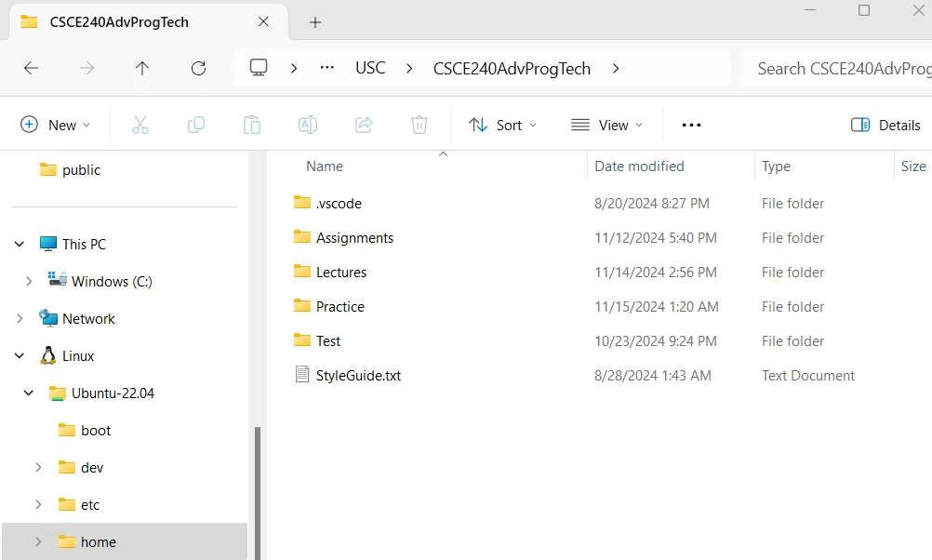Image resolution: width=932 pixels, height=560 pixels.
Task: Click the Copy icon in the toolbar
Action: click(196, 124)
